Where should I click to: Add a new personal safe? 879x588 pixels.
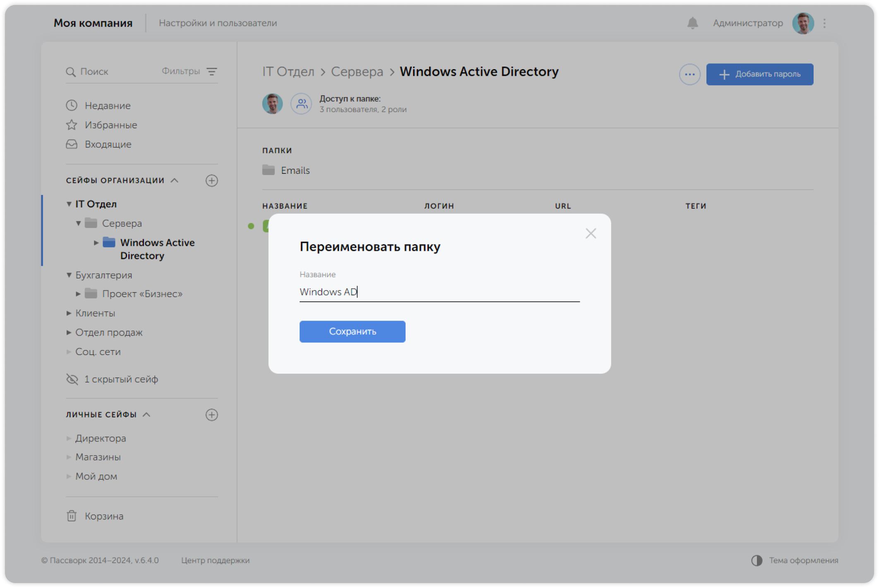click(211, 415)
